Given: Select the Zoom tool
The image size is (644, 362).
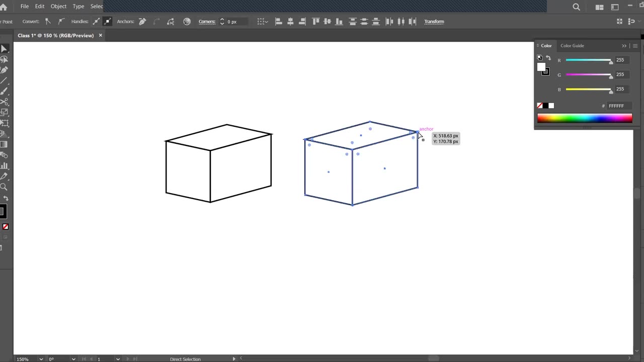Looking at the screenshot, I should 4,187.
